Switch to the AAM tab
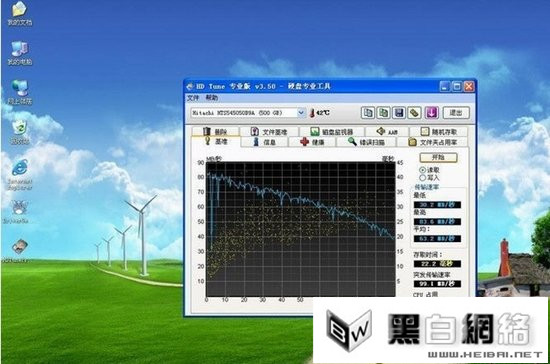 pos(387,132)
